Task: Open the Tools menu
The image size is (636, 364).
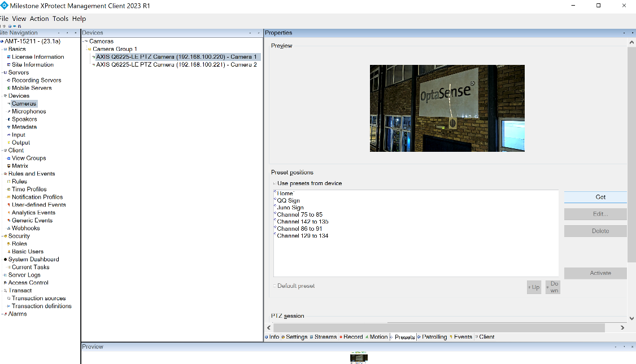Action: point(60,19)
